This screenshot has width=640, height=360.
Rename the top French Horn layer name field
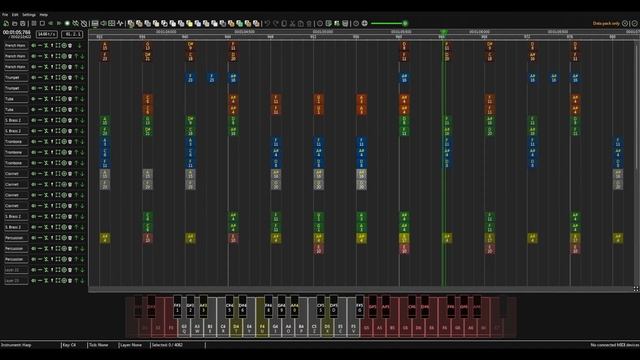(x=16, y=45)
